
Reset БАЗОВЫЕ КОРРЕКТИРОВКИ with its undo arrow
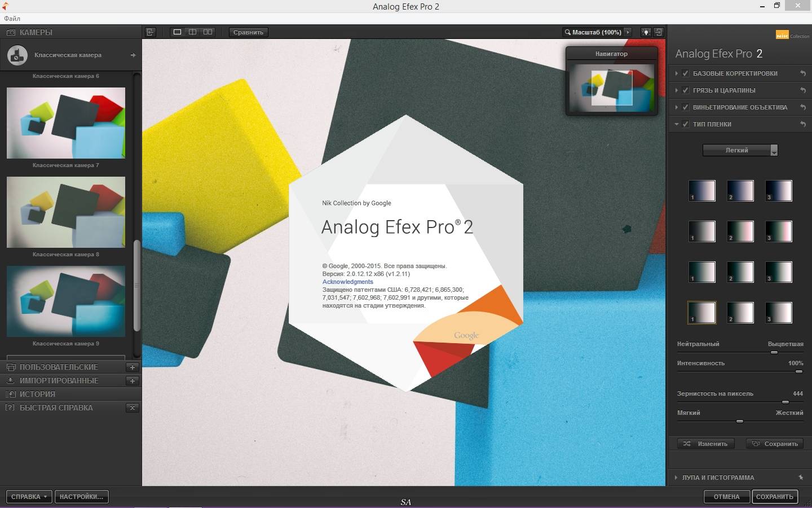click(x=802, y=73)
